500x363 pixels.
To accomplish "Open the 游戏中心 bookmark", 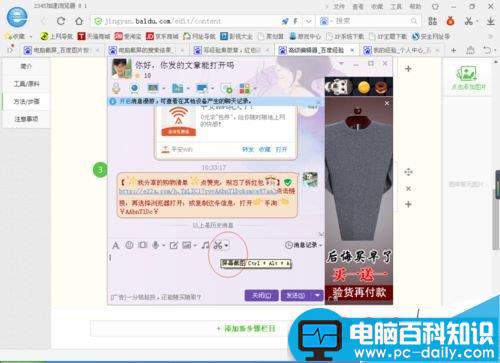I will (x=305, y=36).
